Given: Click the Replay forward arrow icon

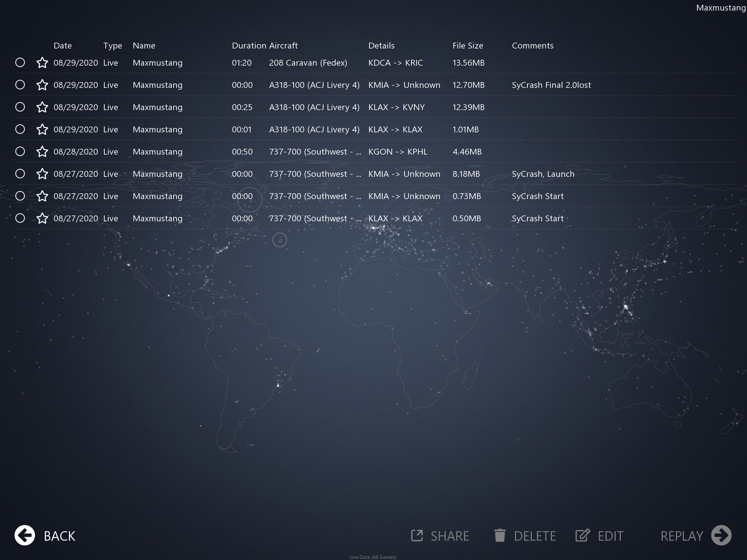Looking at the screenshot, I should click(x=721, y=536).
